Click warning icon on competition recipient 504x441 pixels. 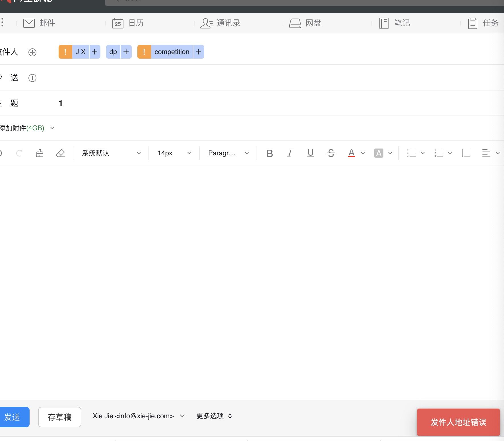144,52
